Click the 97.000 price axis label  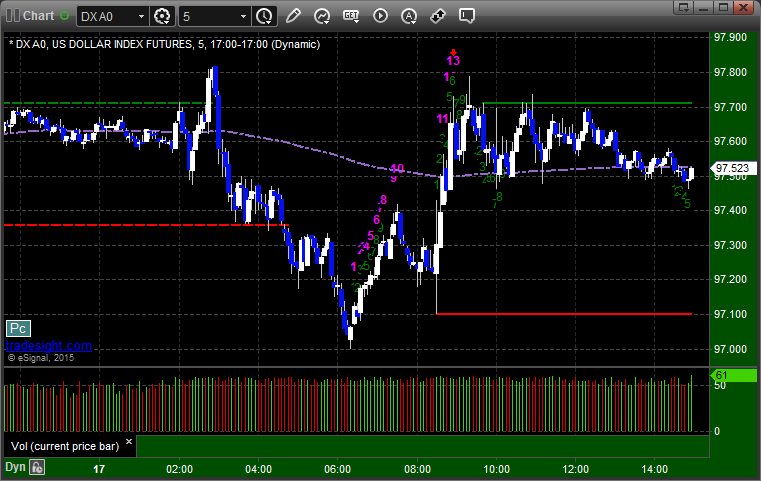730,349
